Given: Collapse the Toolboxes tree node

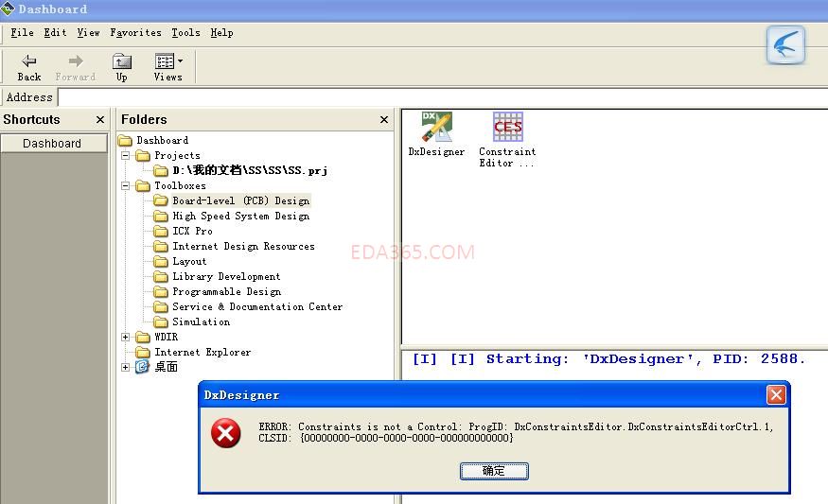Looking at the screenshot, I should 125,185.
